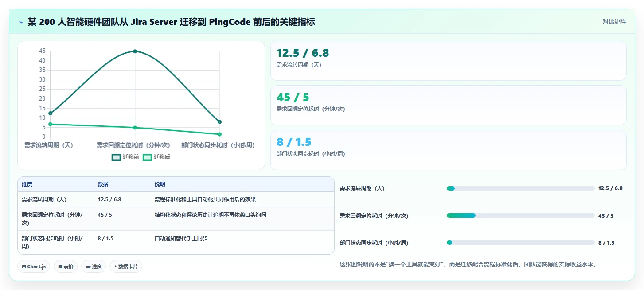This screenshot has height=290, width=644.
Task: Click the progress bar for 需求流转周期
Action: 520,188
